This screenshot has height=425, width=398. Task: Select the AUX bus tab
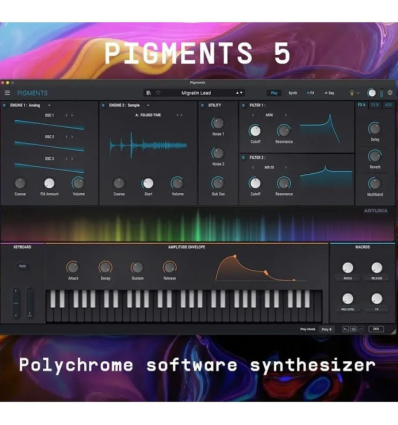click(388, 105)
